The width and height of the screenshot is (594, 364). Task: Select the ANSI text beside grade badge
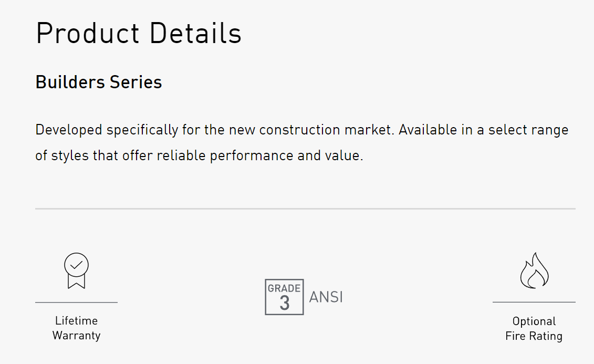click(326, 297)
